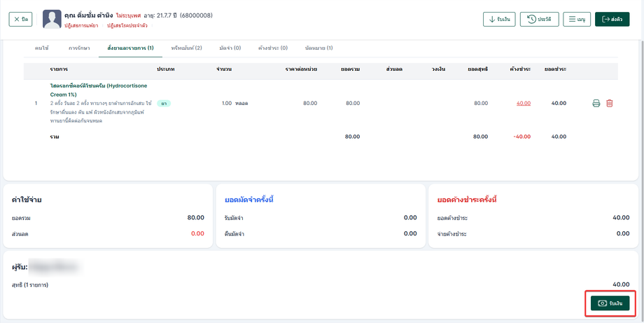Open the มัดจำ (0) tab
The width and height of the screenshot is (644, 323).
point(230,48)
